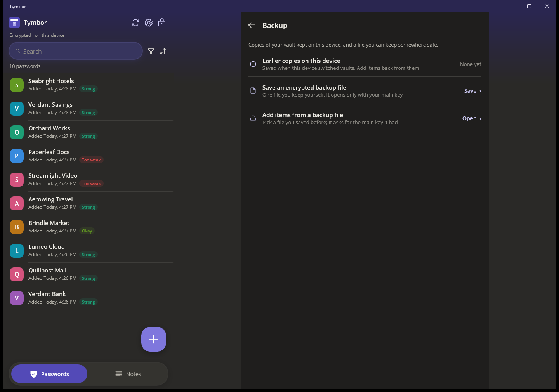Click Too weak badge on Paperleaf Docs
This screenshot has width=559, height=392.
tap(91, 160)
